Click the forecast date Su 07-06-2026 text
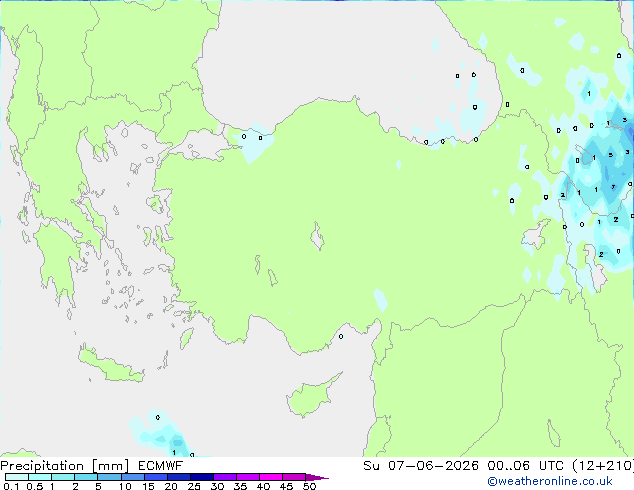The height and width of the screenshot is (490, 634). pos(421,466)
